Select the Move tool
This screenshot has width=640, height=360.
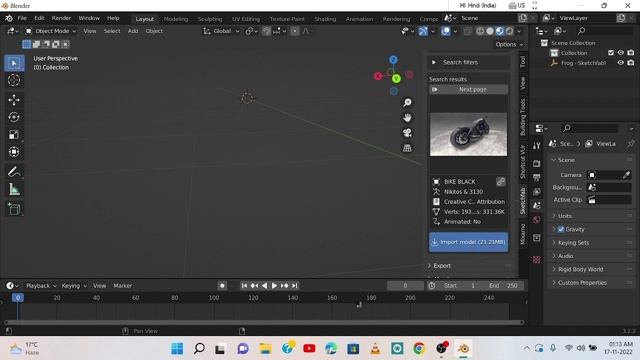tap(14, 100)
